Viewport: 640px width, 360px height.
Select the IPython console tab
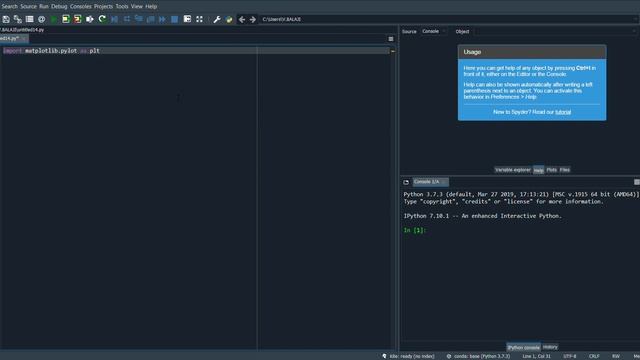[x=523, y=347]
